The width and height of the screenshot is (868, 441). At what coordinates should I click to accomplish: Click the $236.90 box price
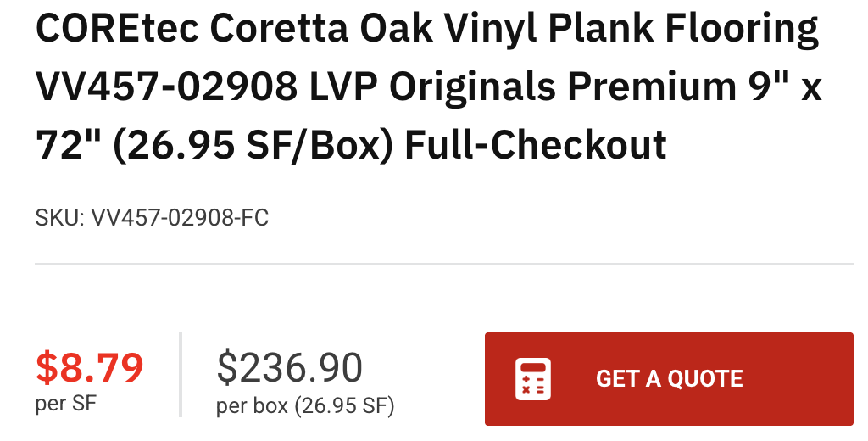[289, 367]
